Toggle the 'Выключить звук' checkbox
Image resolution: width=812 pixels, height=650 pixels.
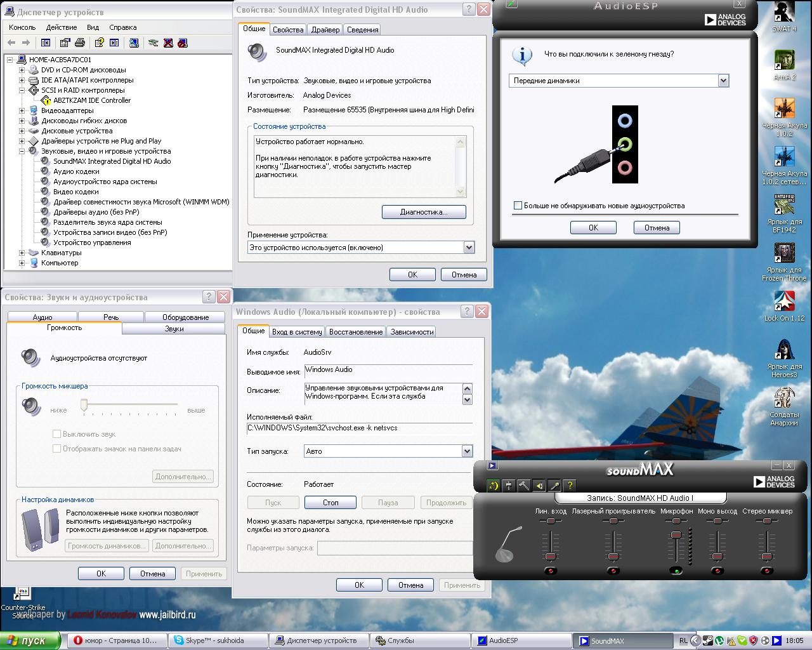tap(56, 434)
